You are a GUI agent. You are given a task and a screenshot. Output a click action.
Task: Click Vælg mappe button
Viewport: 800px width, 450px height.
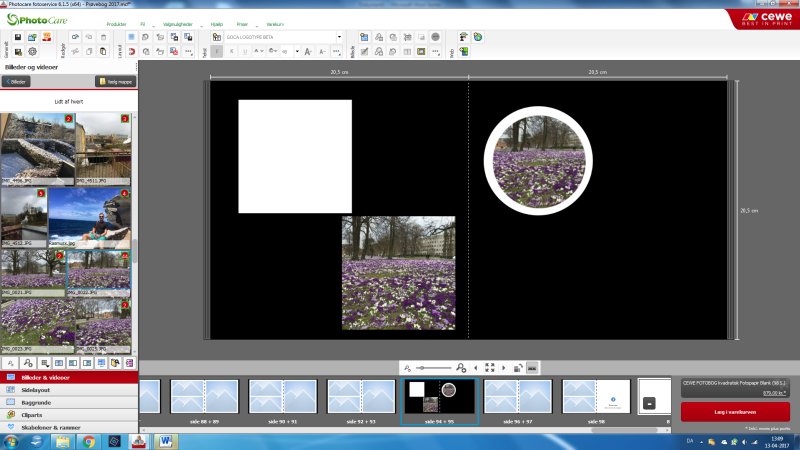coord(114,81)
